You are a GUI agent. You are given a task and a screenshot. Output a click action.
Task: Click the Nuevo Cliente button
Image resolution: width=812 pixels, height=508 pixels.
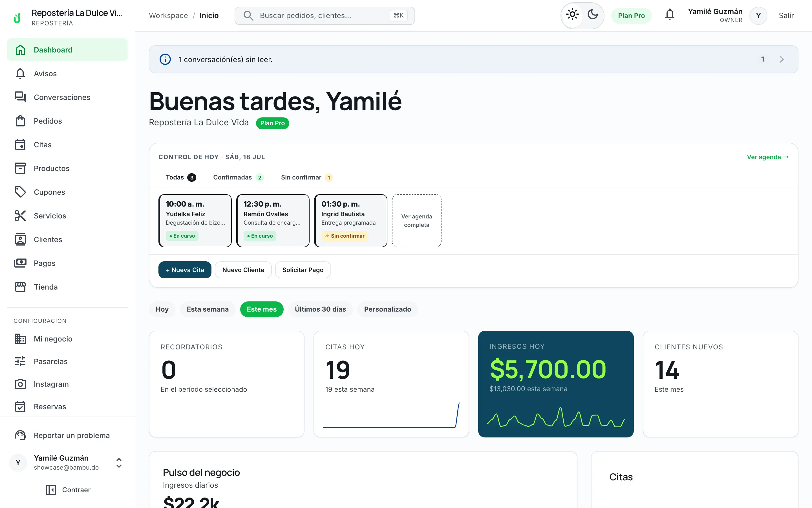point(243,270)
